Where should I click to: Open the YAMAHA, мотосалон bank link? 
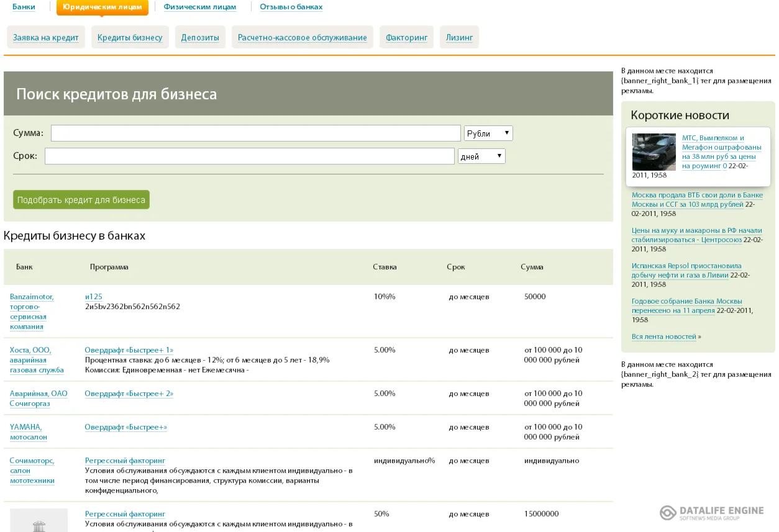click(29, 432)
